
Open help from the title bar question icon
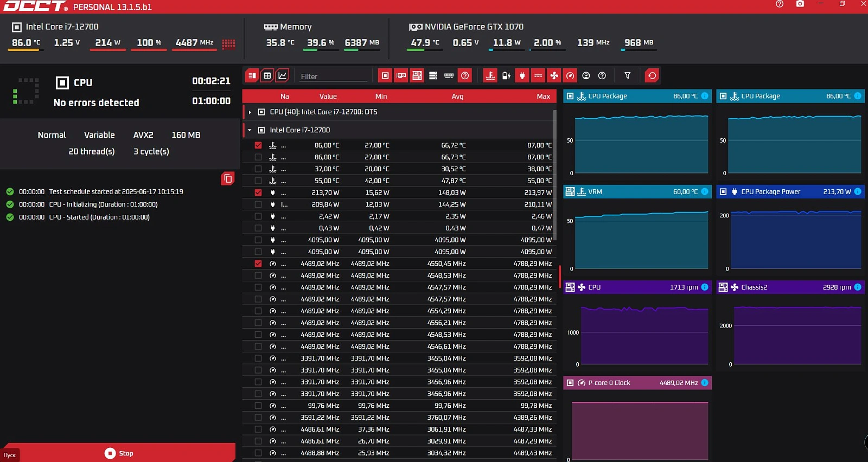[x=780, y=4]
